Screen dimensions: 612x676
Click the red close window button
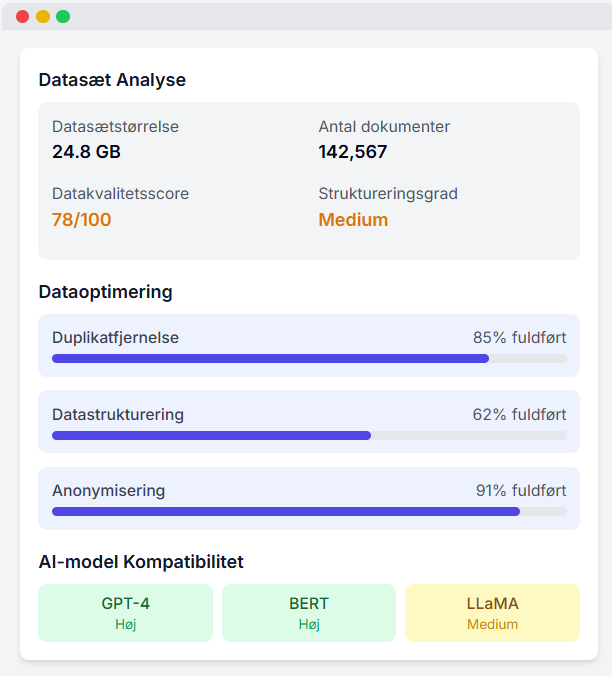click(22, 16)
